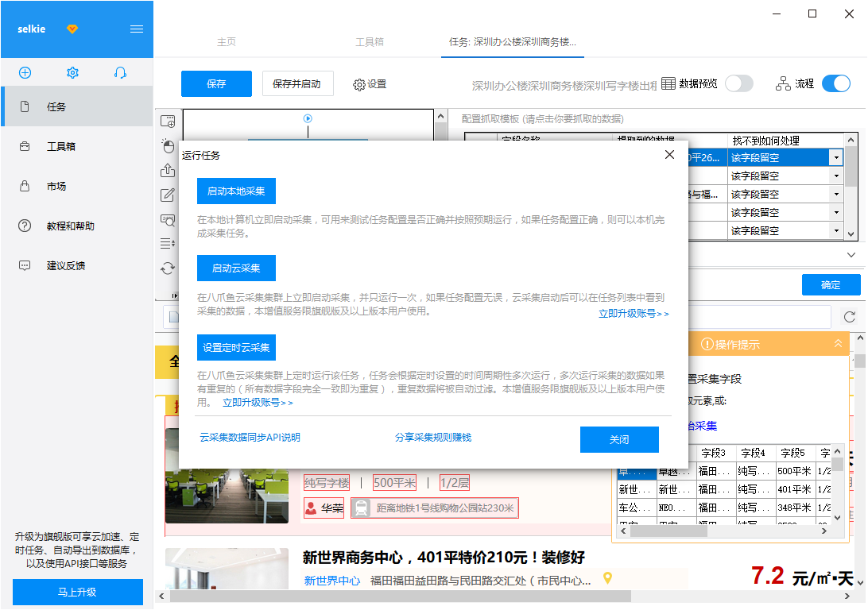Screen dimensions: 868x610
Task: Click the 启动云采集 button
Action: pyautogui.click(x=236, y=268)
